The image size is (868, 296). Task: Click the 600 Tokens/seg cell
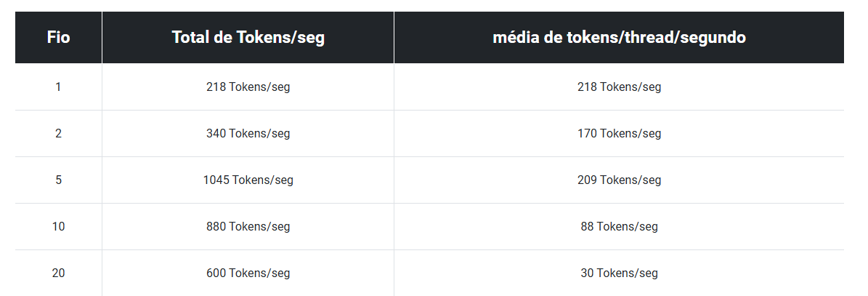click(248, 273)
